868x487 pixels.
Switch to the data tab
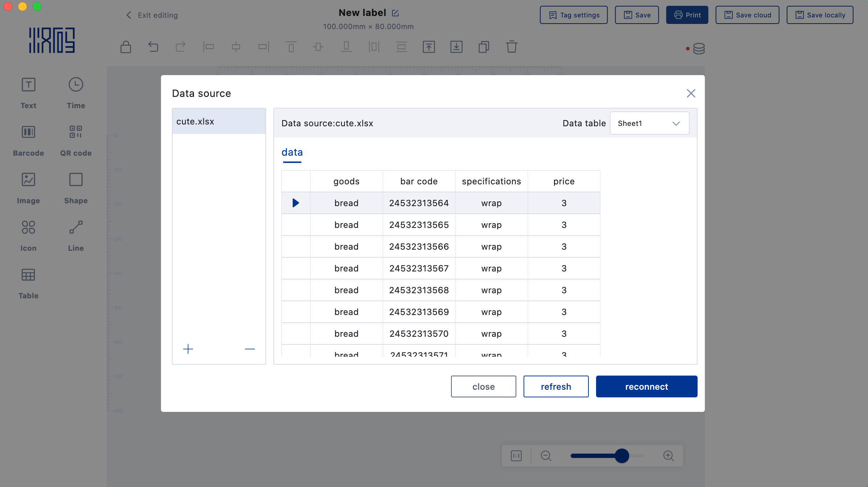coord(292,152)
